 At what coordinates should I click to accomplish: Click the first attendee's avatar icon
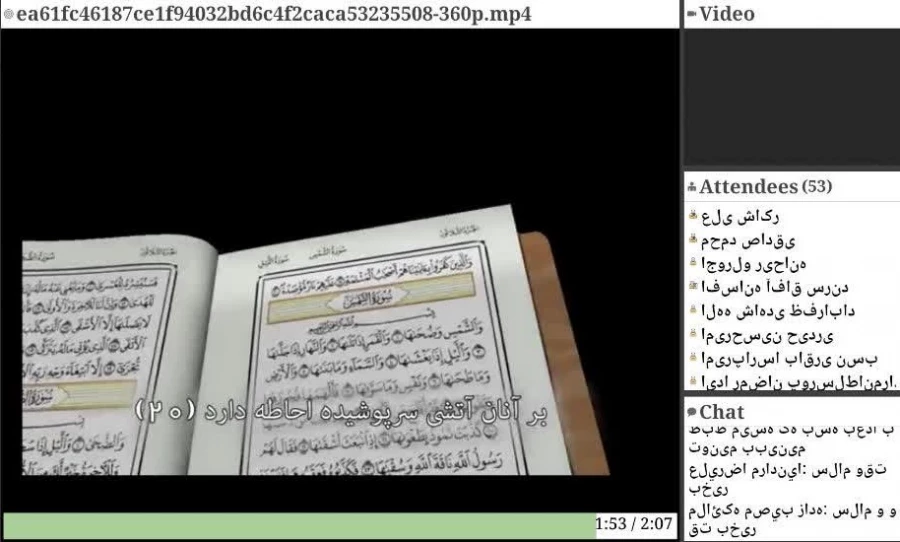pos(692,216)
